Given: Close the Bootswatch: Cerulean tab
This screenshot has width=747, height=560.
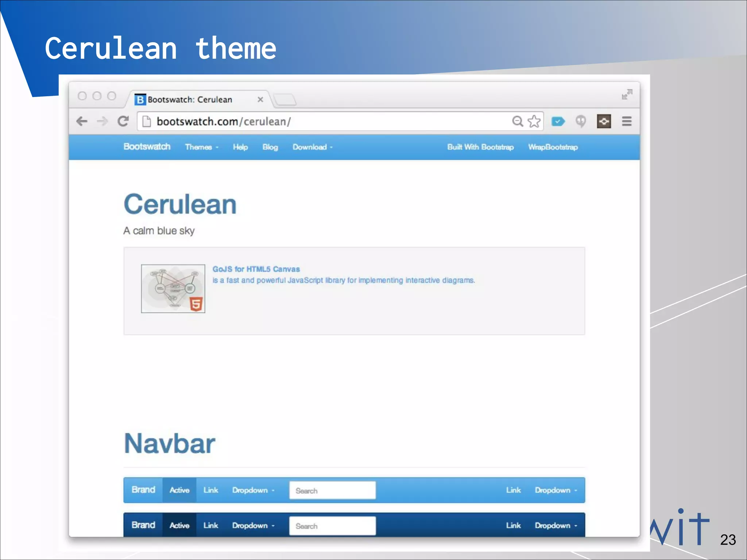Looking at the screenshot, I should point(260,100).
